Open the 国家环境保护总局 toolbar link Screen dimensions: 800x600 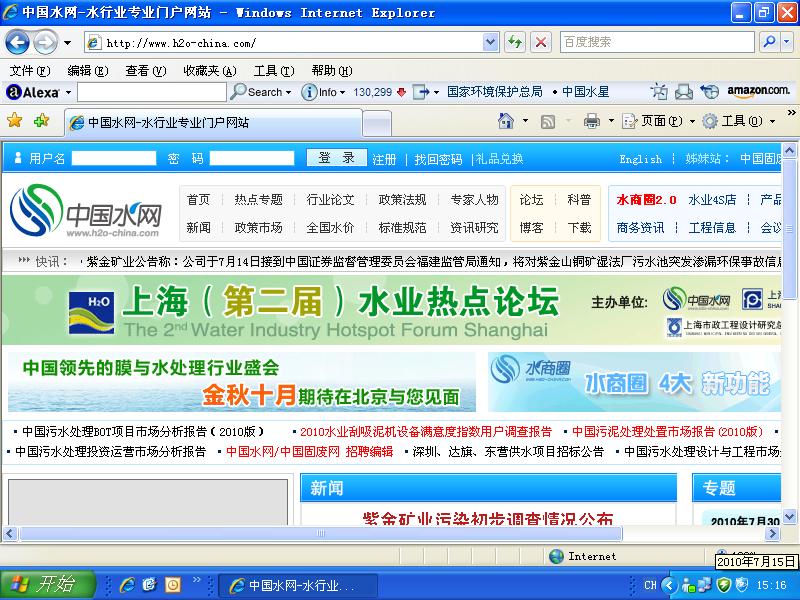(494, 92)
